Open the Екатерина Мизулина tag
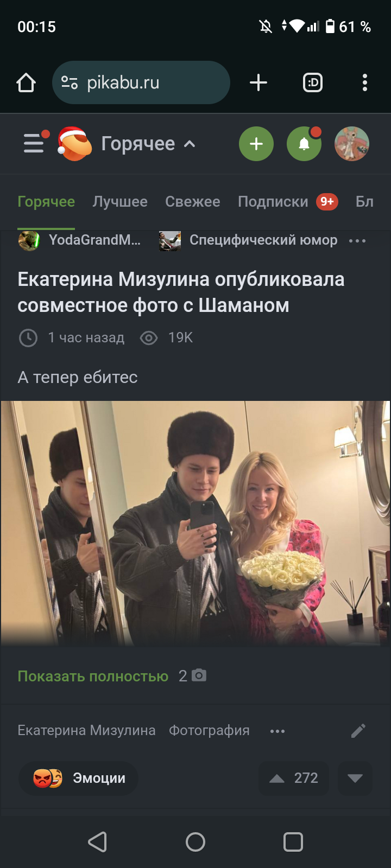 [x=86, y=730]
